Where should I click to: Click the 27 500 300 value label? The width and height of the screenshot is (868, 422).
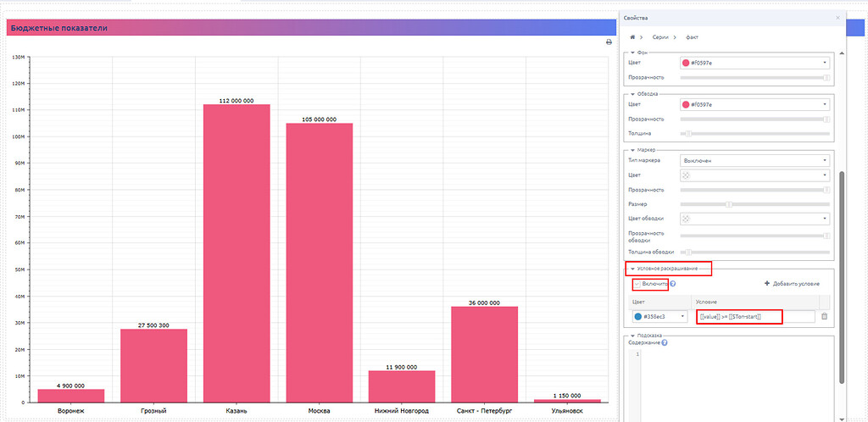(x=154, y=325)
